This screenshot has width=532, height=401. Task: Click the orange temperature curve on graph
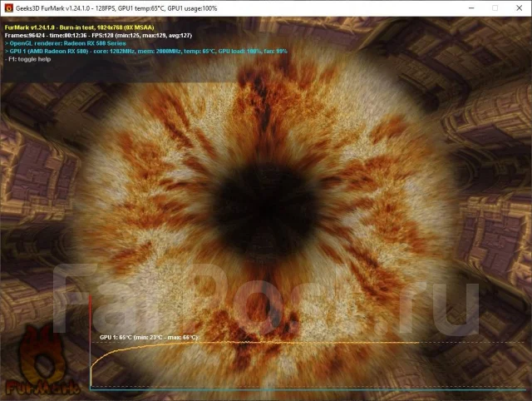pos(254,343)
